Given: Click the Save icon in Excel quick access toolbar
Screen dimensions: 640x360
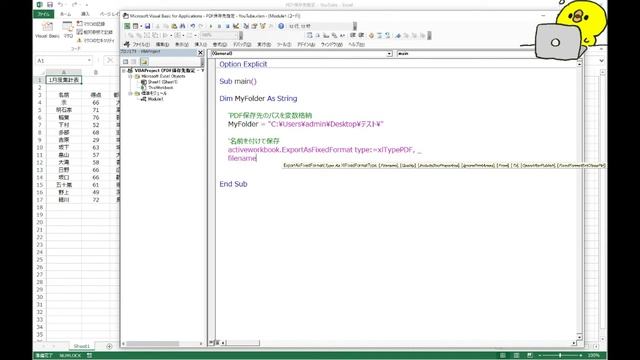Looking at the screenshot, I should tap(50, 4).
